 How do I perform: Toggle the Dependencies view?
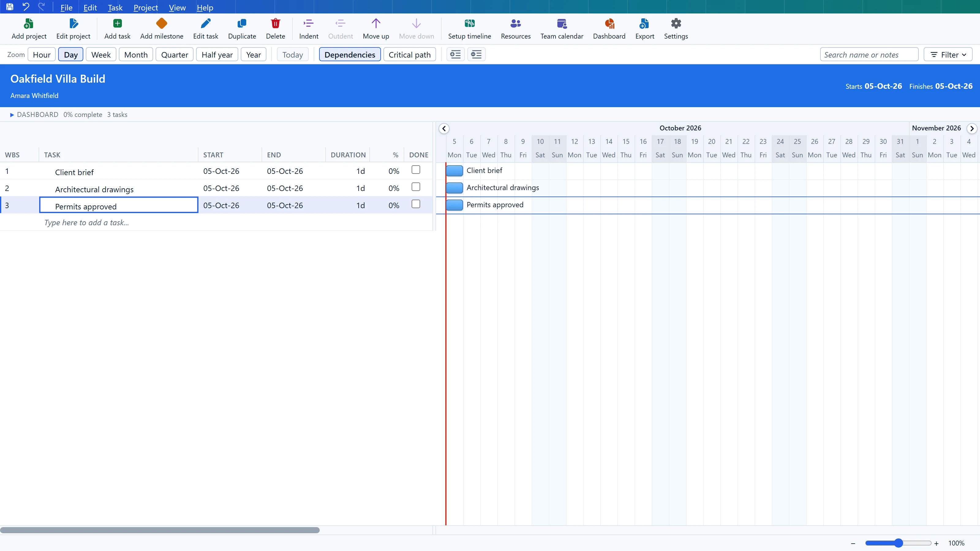tap(350, 54)
